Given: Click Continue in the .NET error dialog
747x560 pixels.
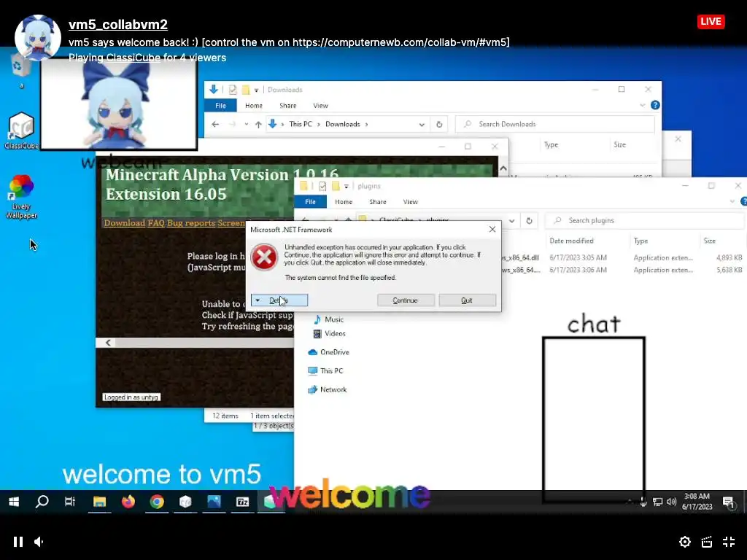Looking at the screenshot, I should tap(405, 300).
